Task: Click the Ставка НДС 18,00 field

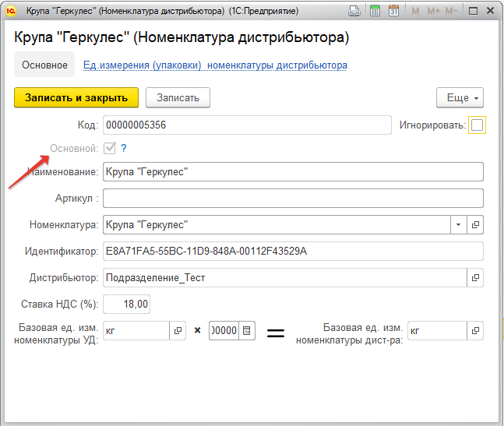Action: coord(127,304)
